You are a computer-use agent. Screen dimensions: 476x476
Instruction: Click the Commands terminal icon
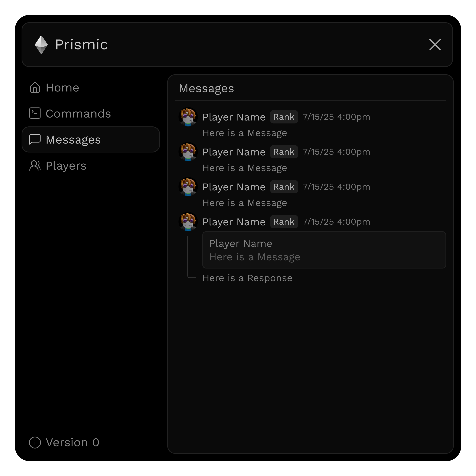pos(35,113)
